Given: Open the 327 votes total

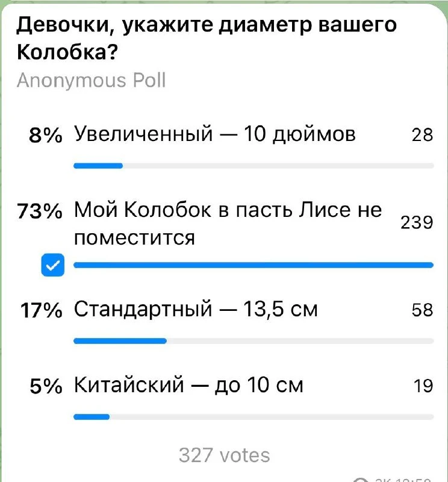Looking at the screenshot, I should click(225, 455).
